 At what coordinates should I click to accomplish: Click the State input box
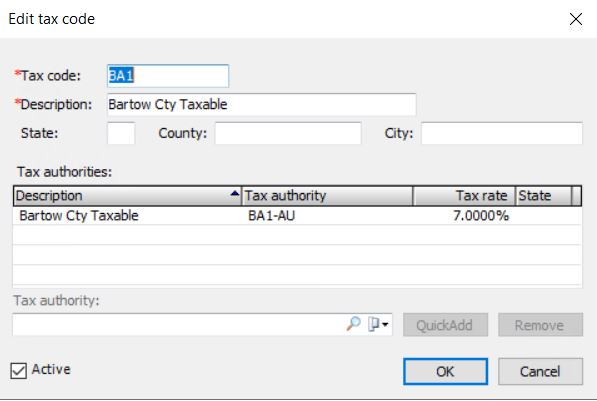121,133
